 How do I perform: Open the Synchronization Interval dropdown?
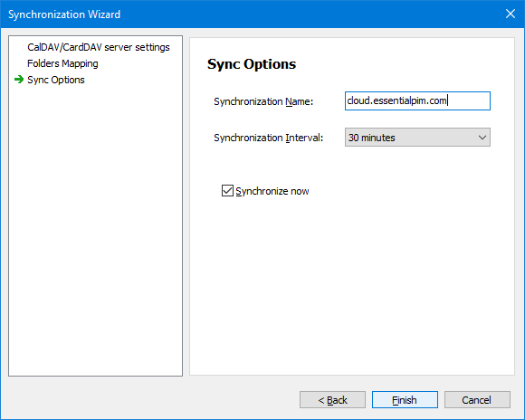(x=417, y=138)
